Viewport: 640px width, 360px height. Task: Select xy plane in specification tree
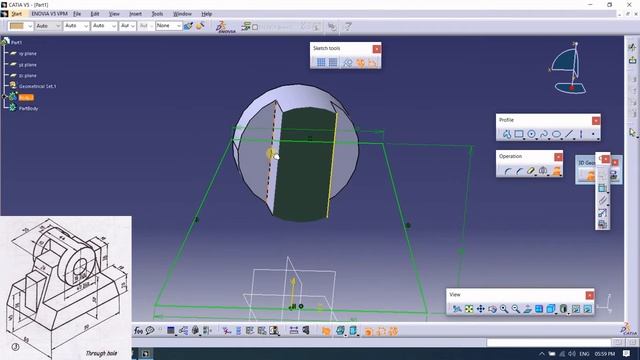pyautogui.click(x=27, y=53)
